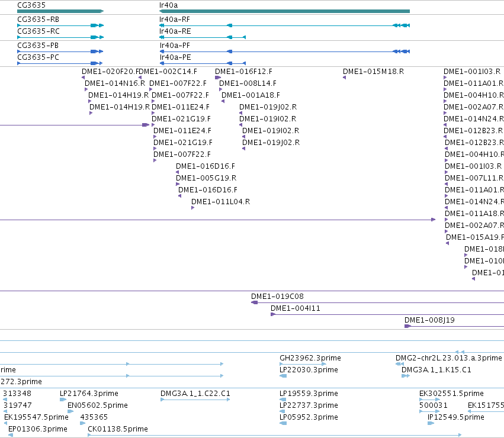Select the long teal Ir40a gene bar
This screenshot has height=438, width=504.
tap(284, 11)
